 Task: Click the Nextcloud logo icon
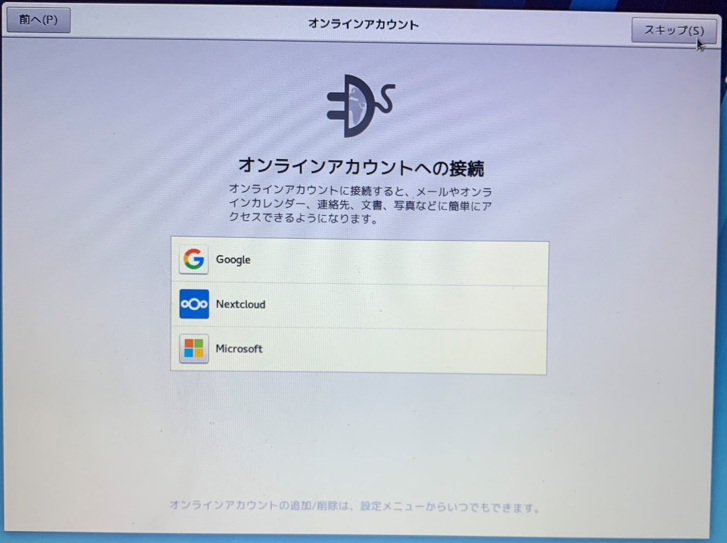tap(194, 304)
